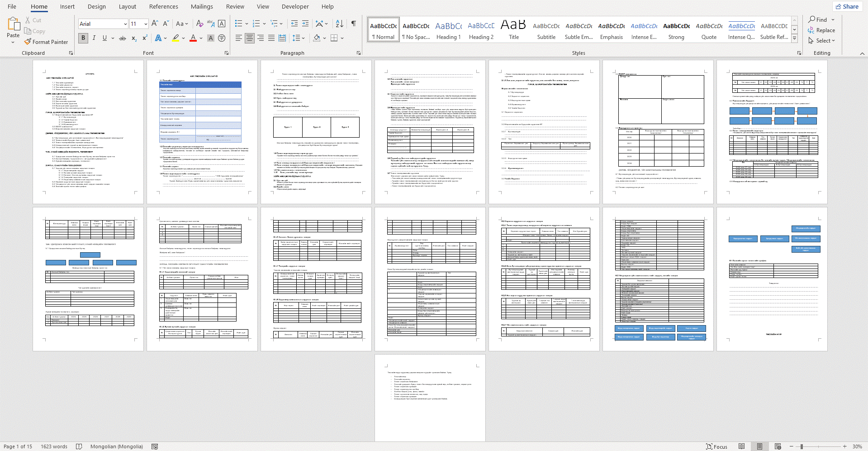Justify paragraph text

tap(271, 38)
